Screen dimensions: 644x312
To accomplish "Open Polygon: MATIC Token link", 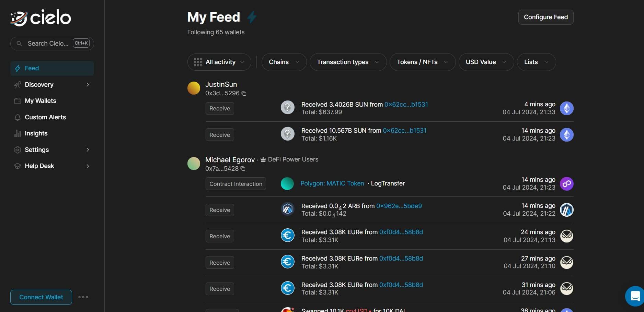I will 332,183.
